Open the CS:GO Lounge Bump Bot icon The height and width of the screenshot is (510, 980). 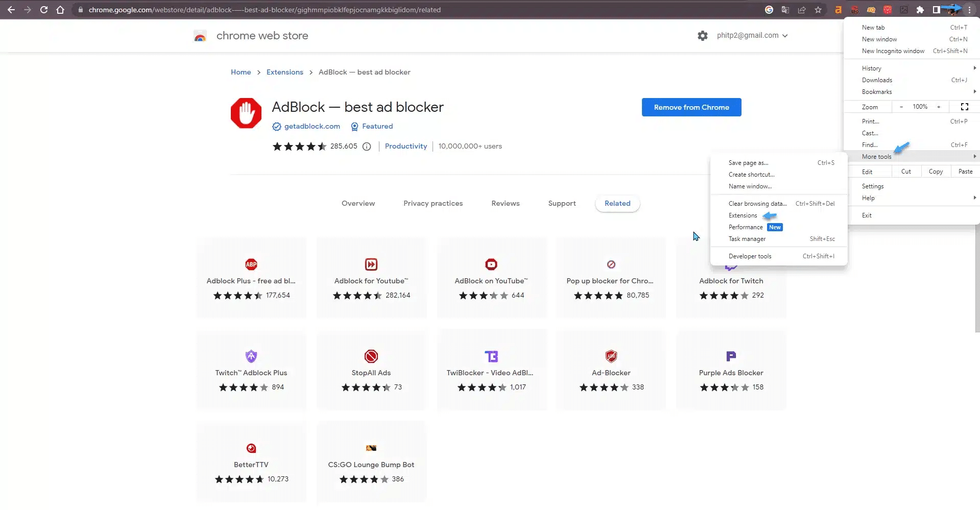click(x=371, y=448)
